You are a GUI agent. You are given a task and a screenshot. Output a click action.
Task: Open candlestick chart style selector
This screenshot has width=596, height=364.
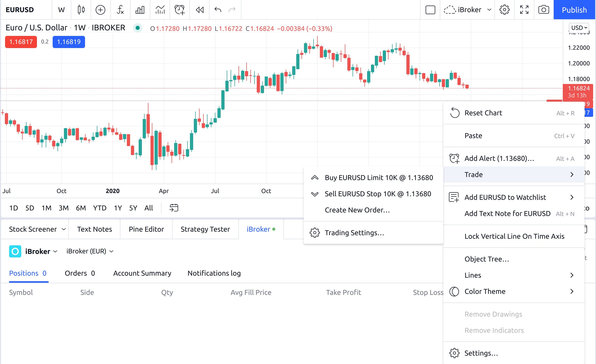point(81,10)
